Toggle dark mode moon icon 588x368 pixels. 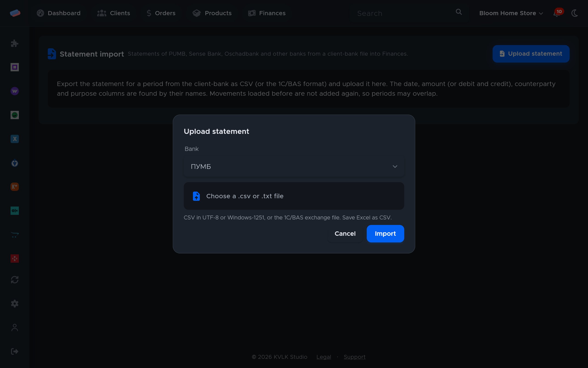pyautogui.click(x=575, y=13)
